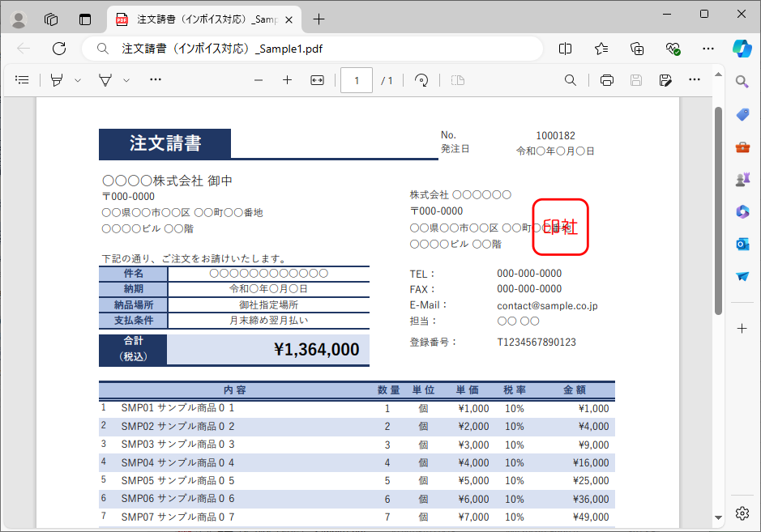Open Copilot from the browser sidebar
Image resolution: width=761 pixels, height=532 pixels.
(x=743, y=49)
